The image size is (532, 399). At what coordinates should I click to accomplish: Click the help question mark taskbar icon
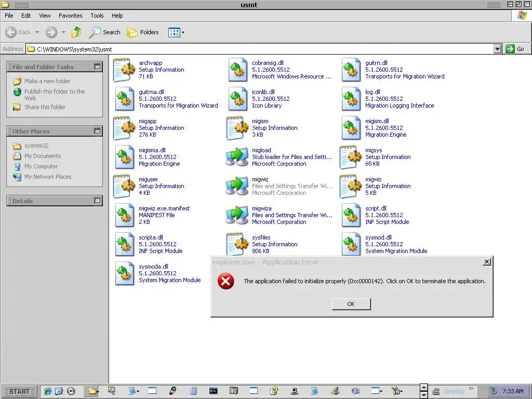274,391
